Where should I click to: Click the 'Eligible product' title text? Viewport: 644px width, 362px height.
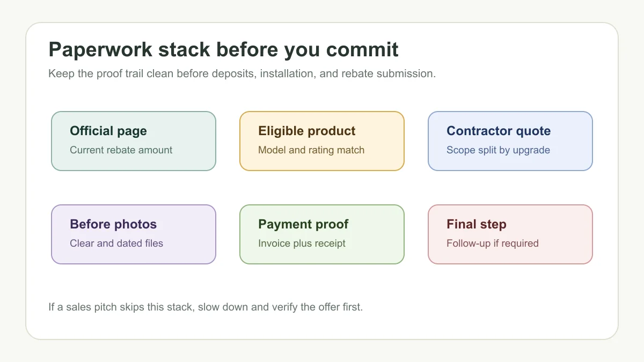(x=307, y=131)
